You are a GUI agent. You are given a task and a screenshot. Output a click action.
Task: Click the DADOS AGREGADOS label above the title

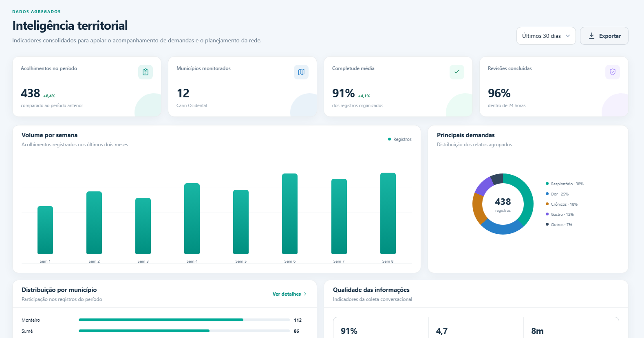click(x=36, y=12)
